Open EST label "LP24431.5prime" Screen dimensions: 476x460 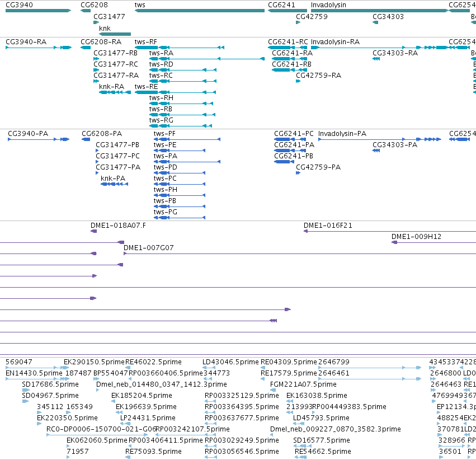pos(148,418)
